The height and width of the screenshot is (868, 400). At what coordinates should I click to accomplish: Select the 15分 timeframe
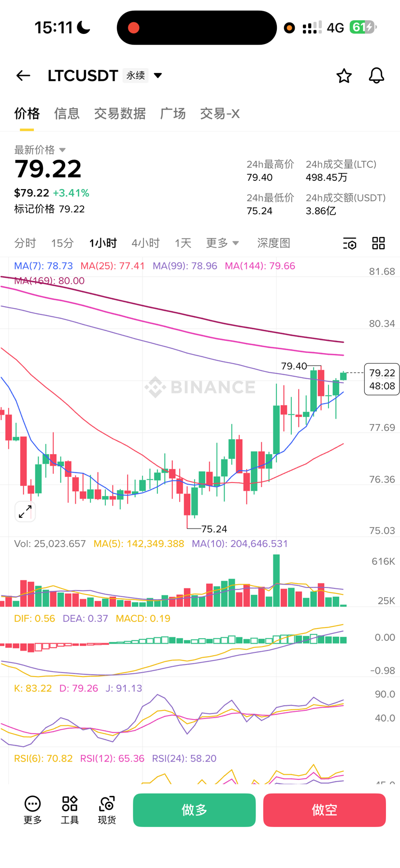click(62, 243)
